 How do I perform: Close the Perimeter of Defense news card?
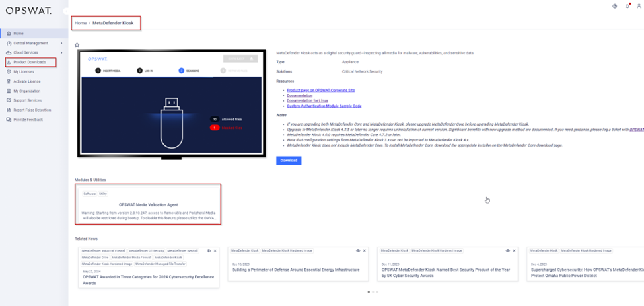[x=365, y=250]
